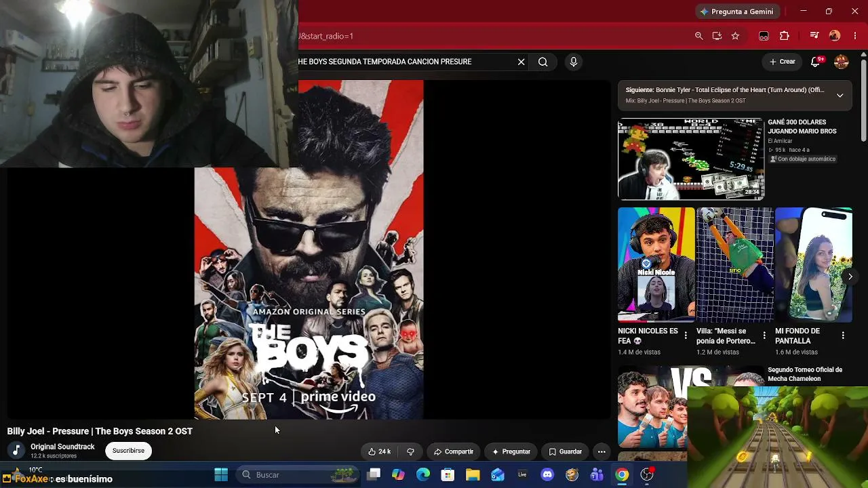Start voice search with the microphone
868x488 pixels.
pos(574,62)
